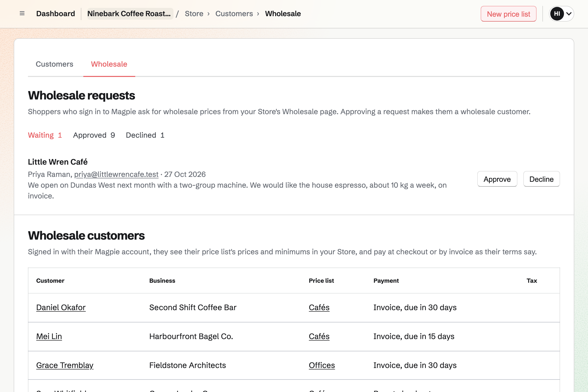The height and width of the screenshot is (392, 588).
Task: Open Offices price list for Grace Tremblay
Action: click(x=322, y=365)
